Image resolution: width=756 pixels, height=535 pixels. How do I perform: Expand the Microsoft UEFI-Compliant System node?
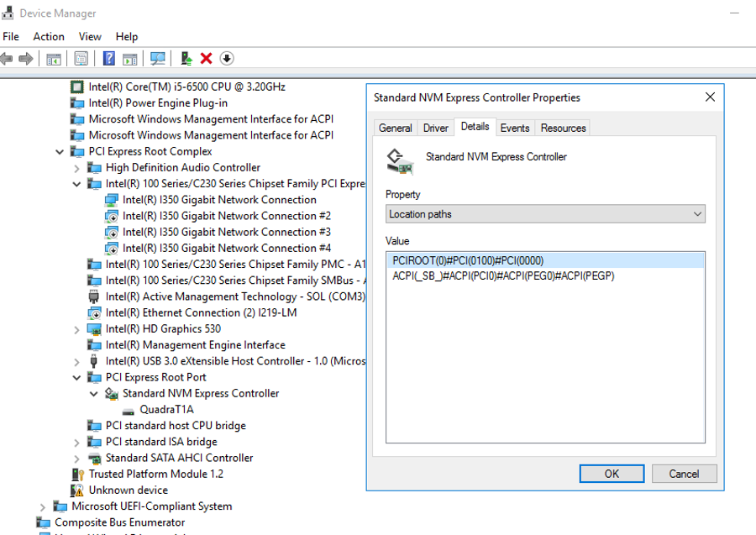(x=43, y=507)
